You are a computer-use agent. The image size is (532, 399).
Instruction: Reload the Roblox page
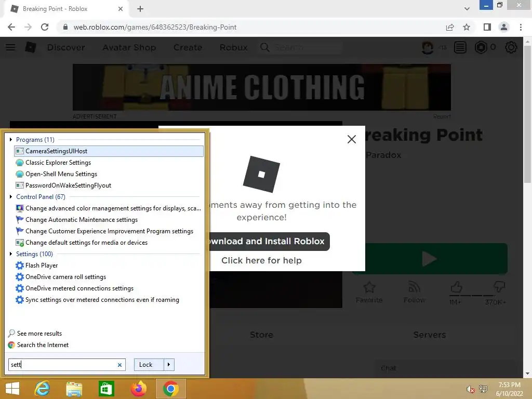45,27
